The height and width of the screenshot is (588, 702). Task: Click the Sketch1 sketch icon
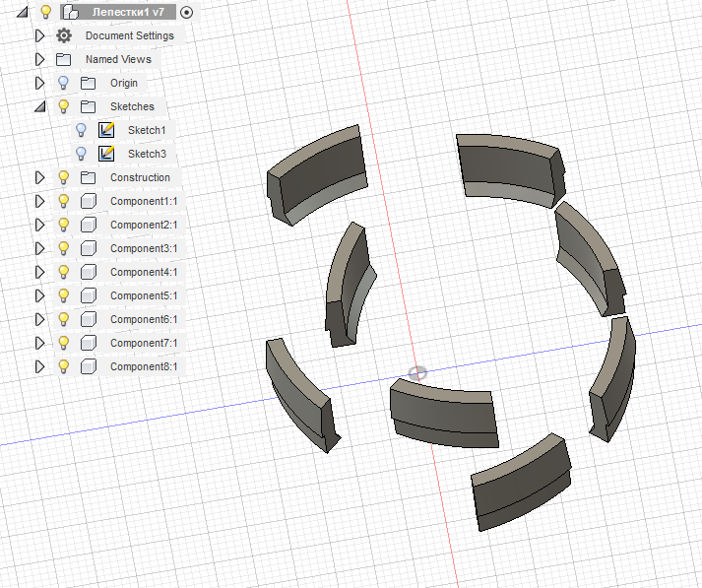[107, 130]
